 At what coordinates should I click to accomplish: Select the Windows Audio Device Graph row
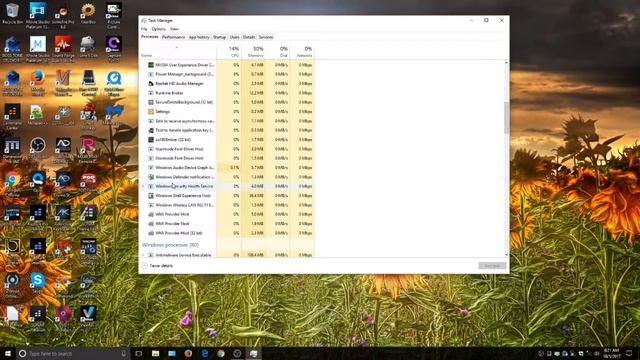[x=227, y=167]
